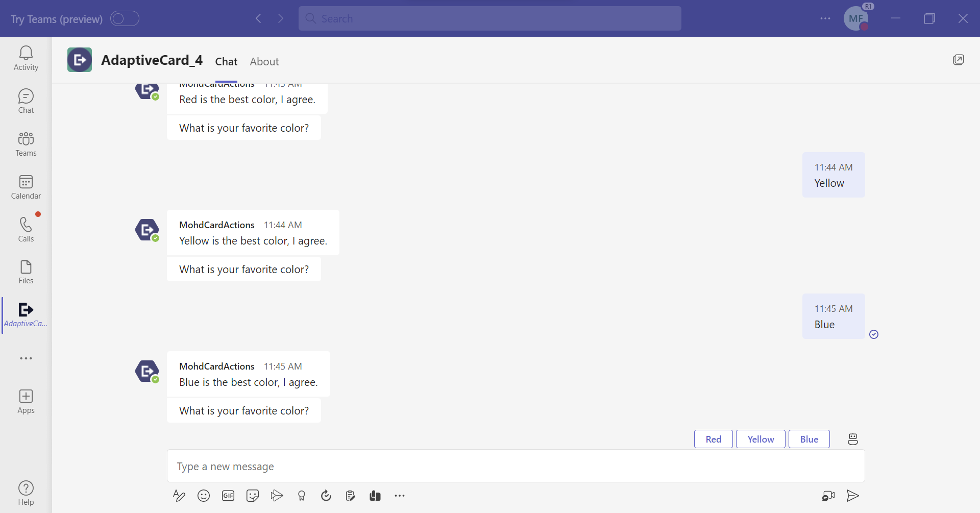Open Files in the sidebar
This screenshot has height=513, width=980.
26,272
